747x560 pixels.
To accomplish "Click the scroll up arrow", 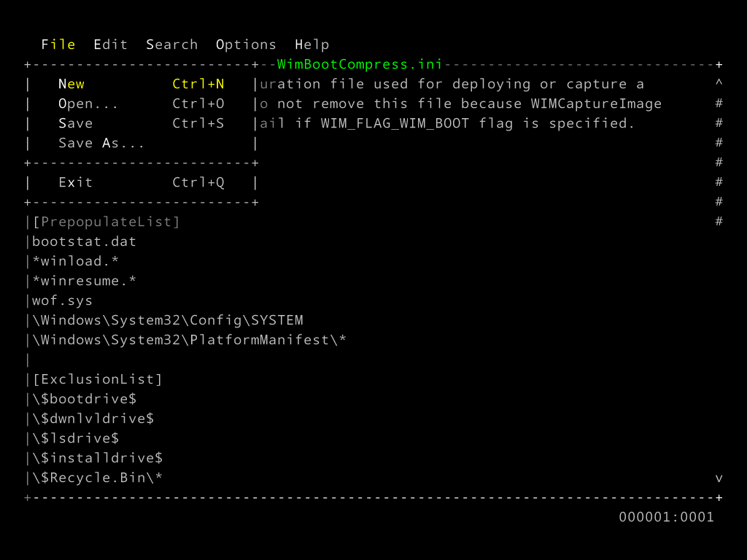I will [x=719, y=84].
